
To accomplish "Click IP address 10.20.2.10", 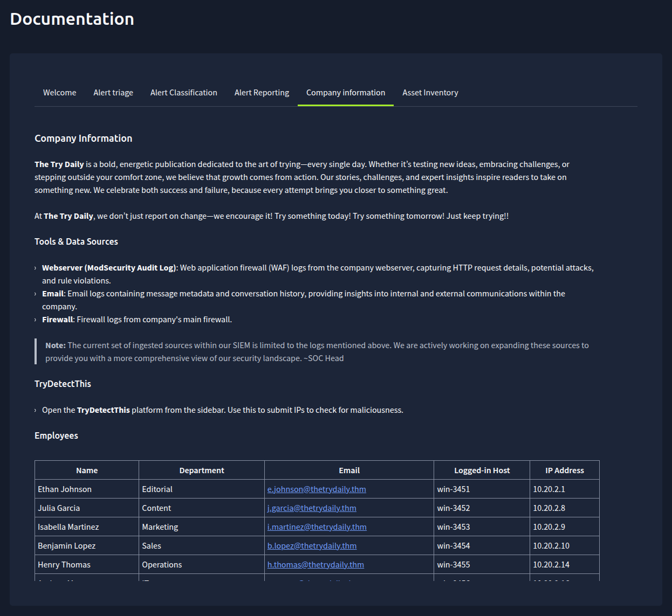I will pyautogui.click(x=565, y=546).
